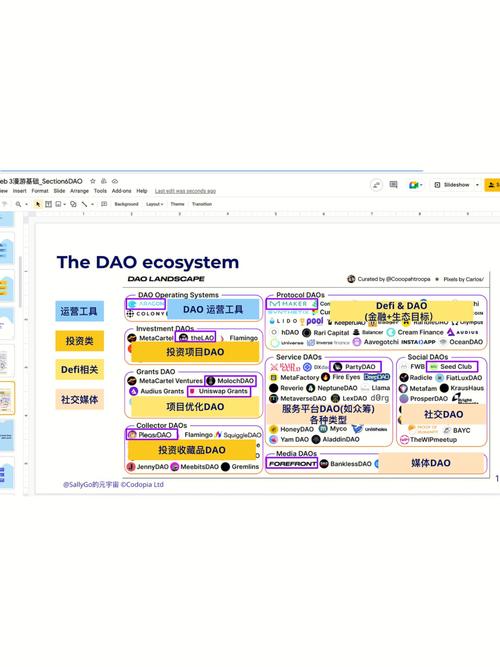Star the presentation with the star icon
Image resolution: width=500 pixels, height=667 pixels.
(93, 181)
